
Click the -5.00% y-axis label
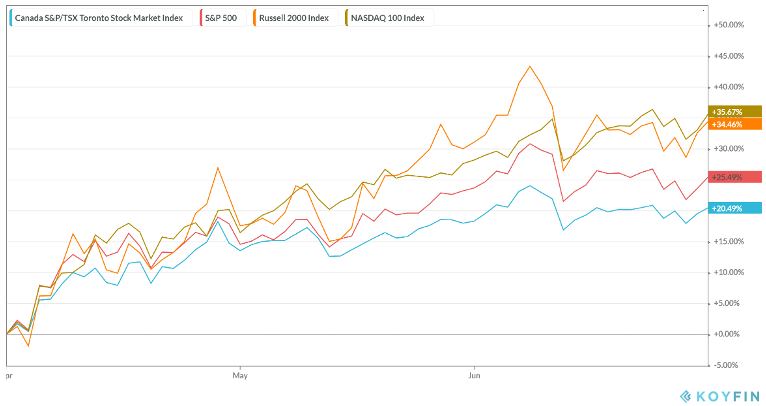[x=726, y=365]
